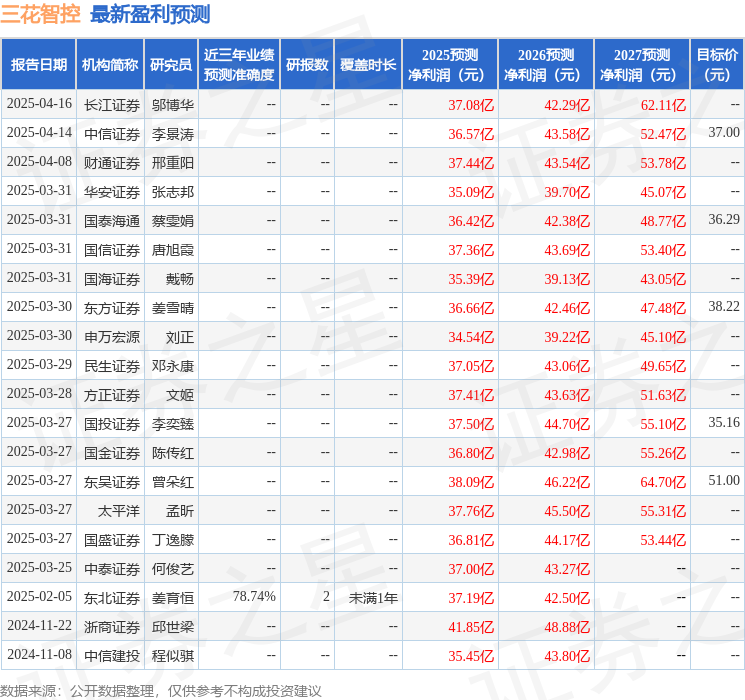Click the 2026预测净利润 column header

point(545,65)
